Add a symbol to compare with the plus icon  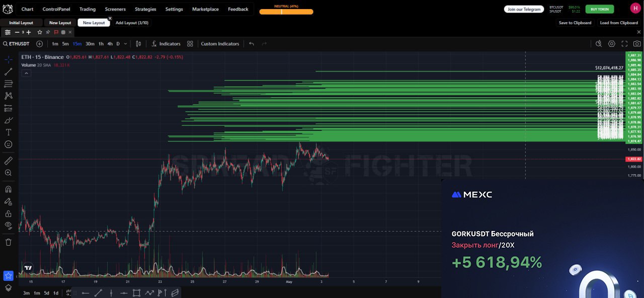(39, 44)
